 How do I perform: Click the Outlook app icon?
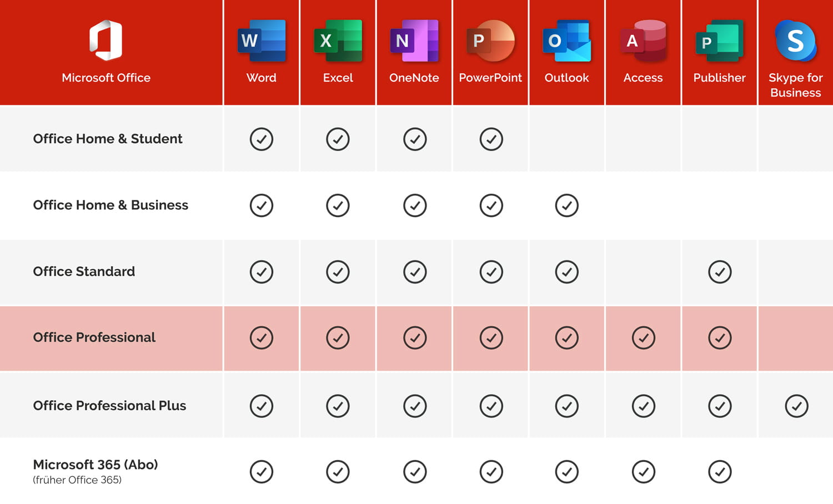coord(566,41)
